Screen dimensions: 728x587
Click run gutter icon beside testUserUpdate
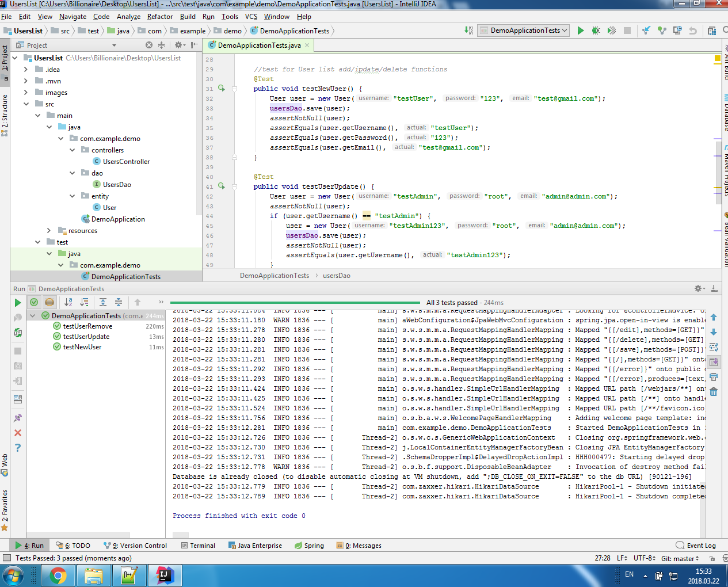(222, 186)
